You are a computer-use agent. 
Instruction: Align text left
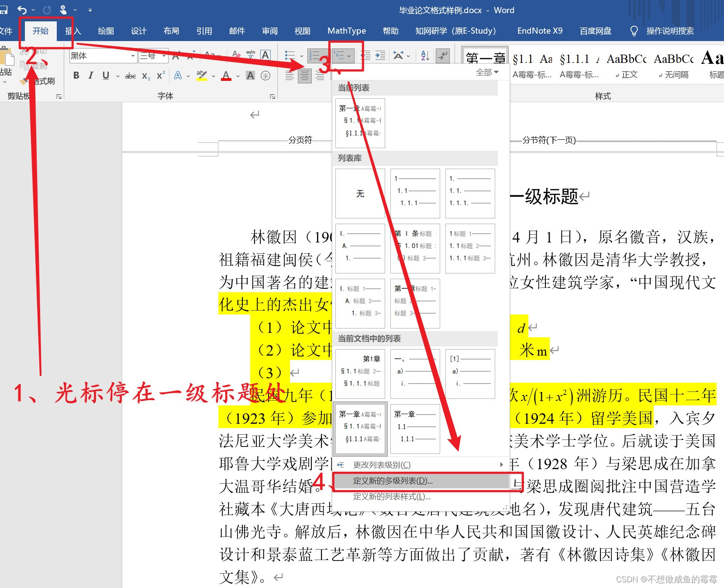click(x=290, y=76)
